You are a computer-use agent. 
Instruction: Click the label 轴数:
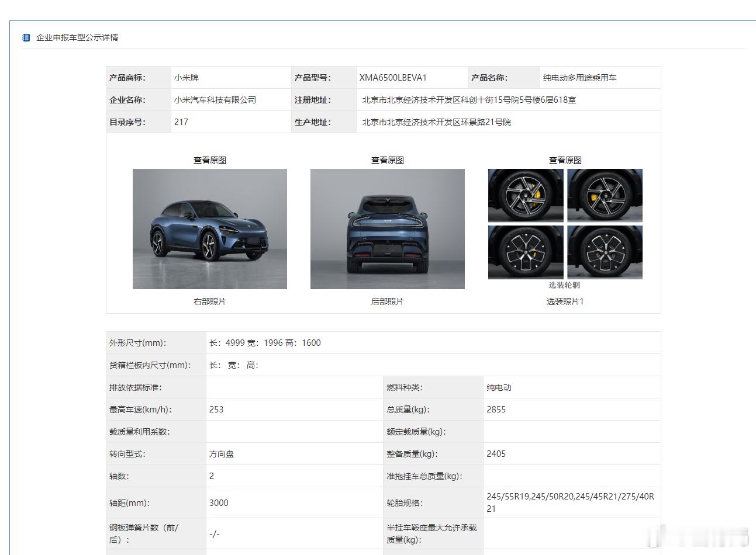pos(119,476)
